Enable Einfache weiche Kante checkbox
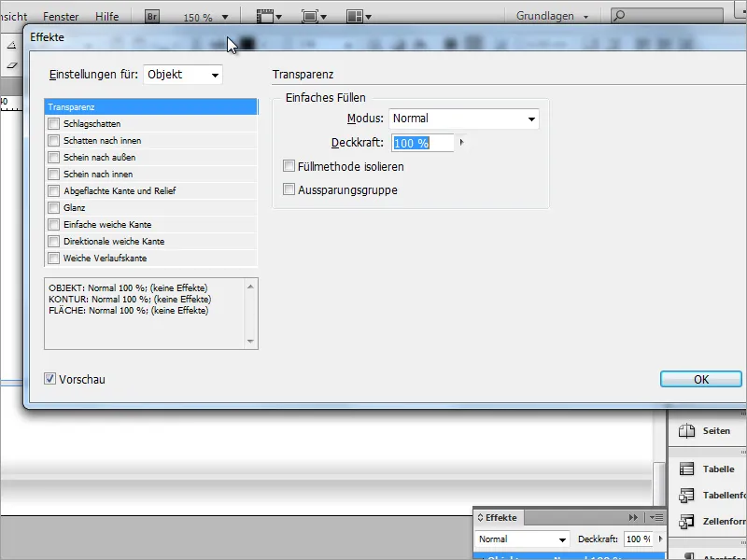This screenshot has height=560, width=747. pos(54,224)
